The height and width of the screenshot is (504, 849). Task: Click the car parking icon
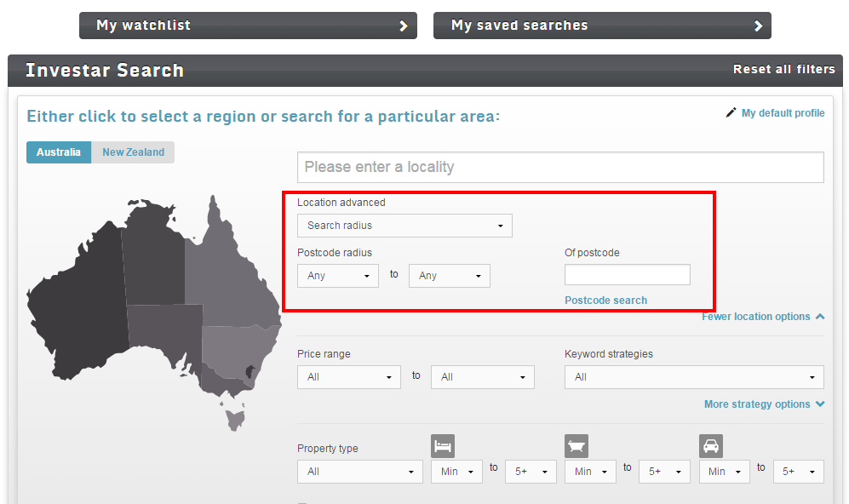click(711, 446)
